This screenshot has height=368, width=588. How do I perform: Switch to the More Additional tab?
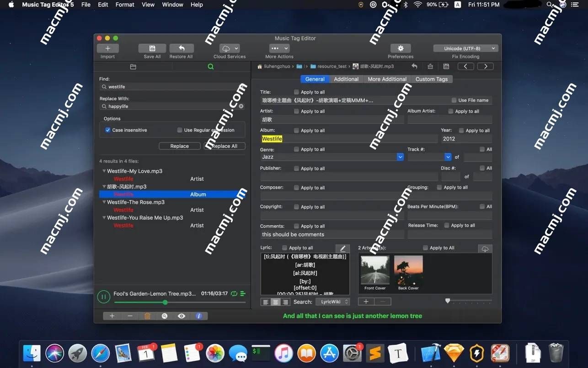[387, 79]
